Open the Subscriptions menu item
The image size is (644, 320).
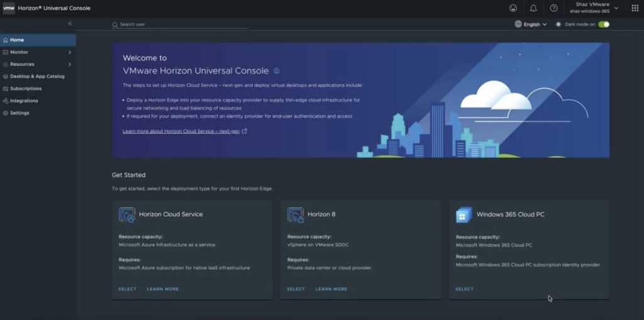tap(26, 89)
